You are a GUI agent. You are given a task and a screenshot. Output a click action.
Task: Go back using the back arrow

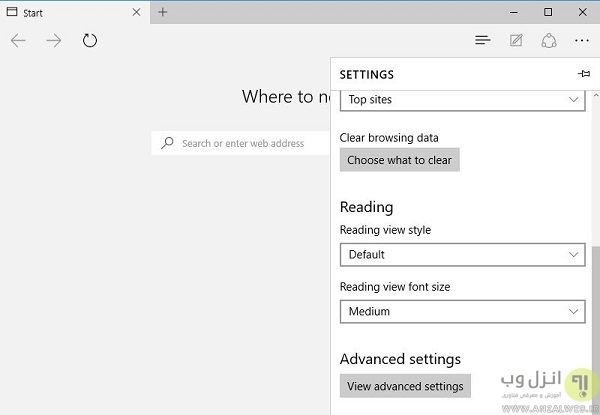pos(18,41)
